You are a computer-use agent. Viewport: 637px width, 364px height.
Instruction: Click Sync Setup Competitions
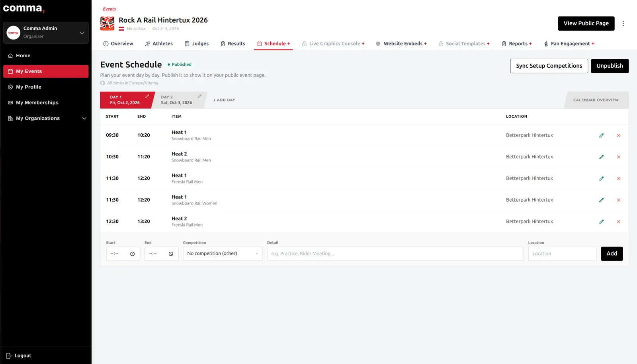tap(549, 66)
